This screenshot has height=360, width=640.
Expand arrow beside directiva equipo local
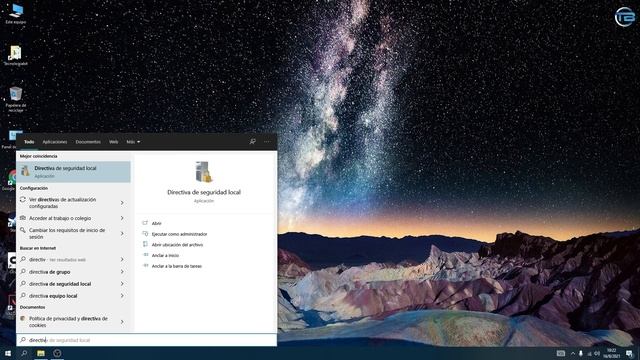click(x=122, y=296)
